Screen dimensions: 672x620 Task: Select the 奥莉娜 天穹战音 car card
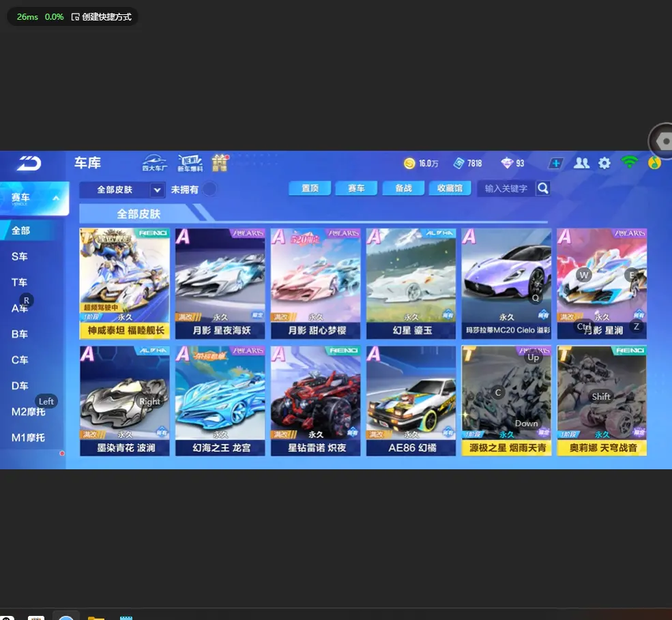point(602,401)
